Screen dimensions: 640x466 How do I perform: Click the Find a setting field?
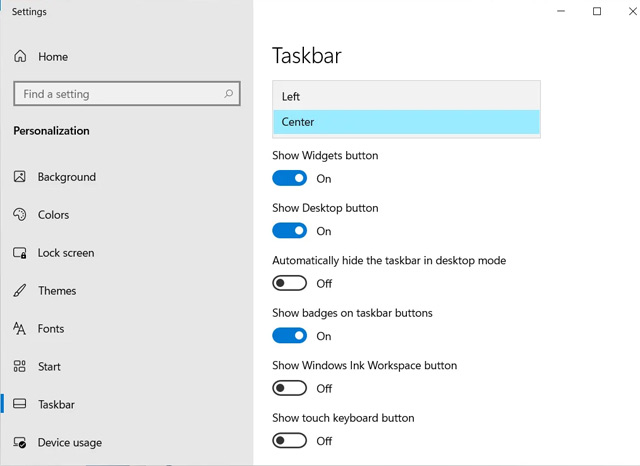127,94
